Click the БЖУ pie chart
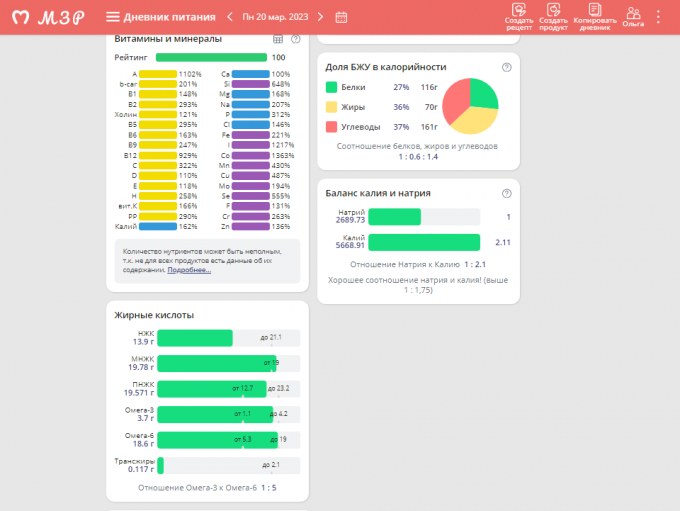The image size is (680, 511). tap(470, 106)
